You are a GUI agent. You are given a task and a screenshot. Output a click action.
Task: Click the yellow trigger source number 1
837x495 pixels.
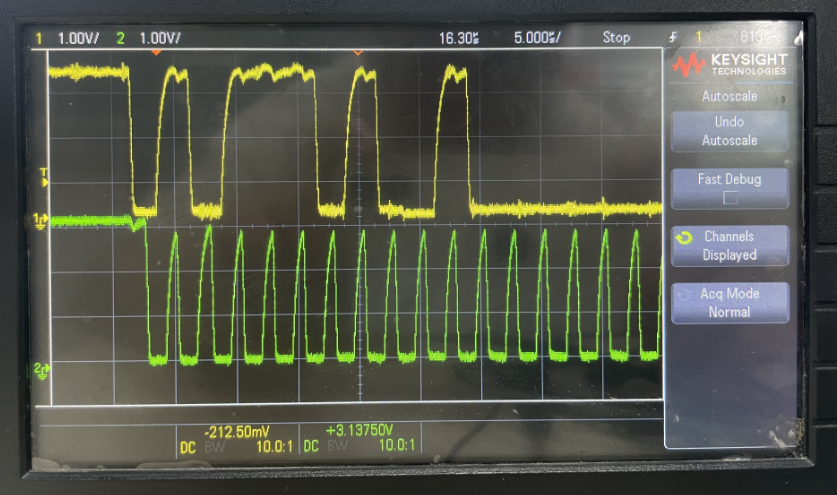pos(698,37)
